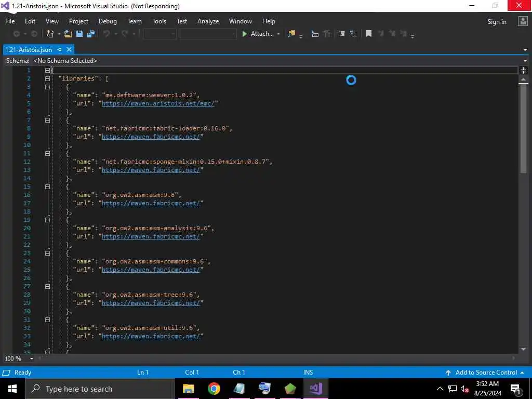Open the Test menu
This screenshot has height=399, width=532.
point(182,21)
